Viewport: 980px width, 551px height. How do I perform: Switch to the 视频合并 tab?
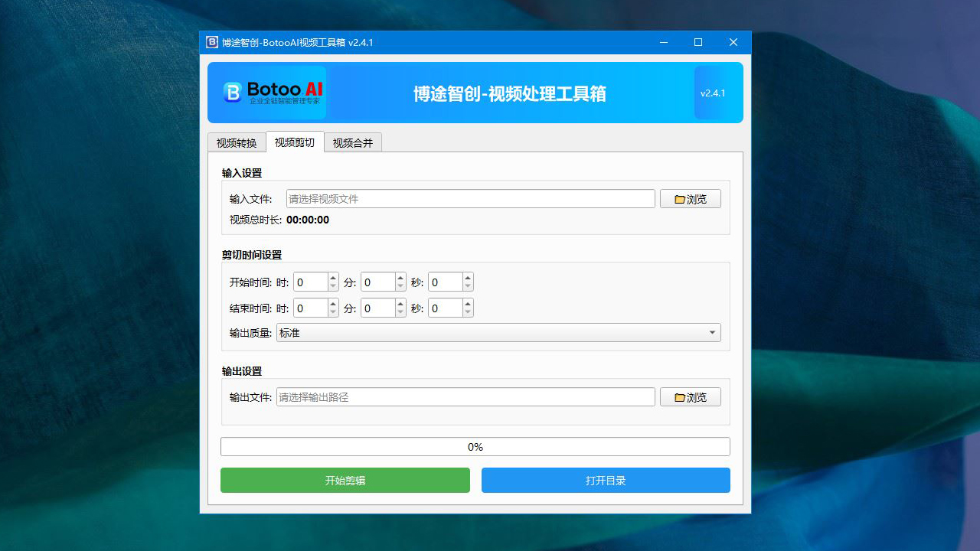tap(352, 142)
